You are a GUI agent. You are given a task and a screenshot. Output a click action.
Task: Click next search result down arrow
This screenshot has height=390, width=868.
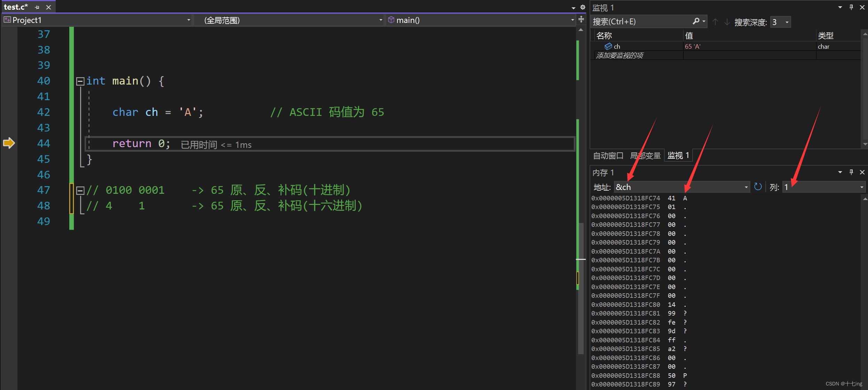pos(727,22)
